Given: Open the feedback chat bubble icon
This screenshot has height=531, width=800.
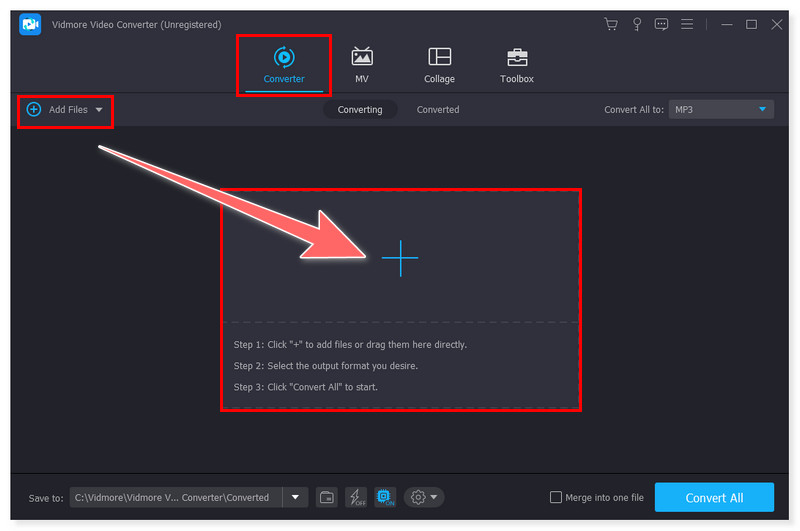Looking at the screenshot, I should point(661,24).
